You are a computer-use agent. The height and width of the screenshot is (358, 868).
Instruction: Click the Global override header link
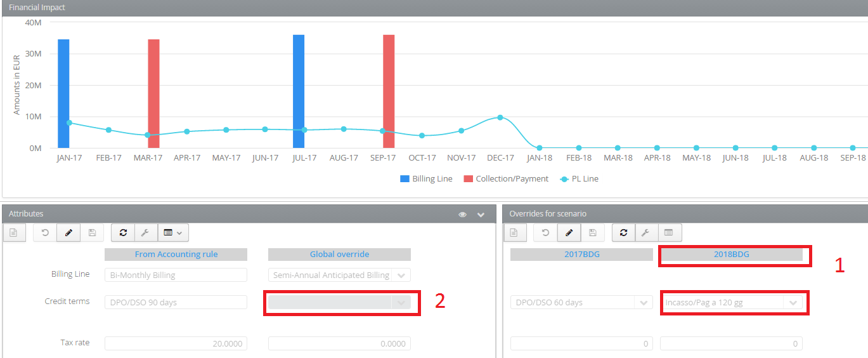tap(339, 254)
